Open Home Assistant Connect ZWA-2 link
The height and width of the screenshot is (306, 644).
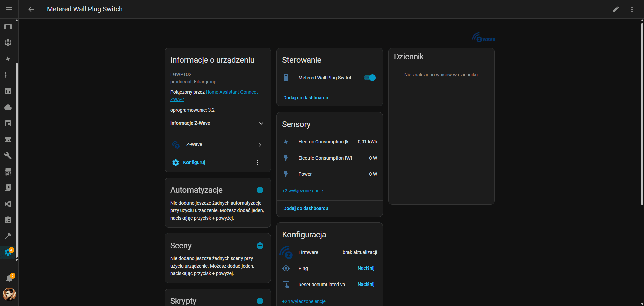(x=231, y=92)
